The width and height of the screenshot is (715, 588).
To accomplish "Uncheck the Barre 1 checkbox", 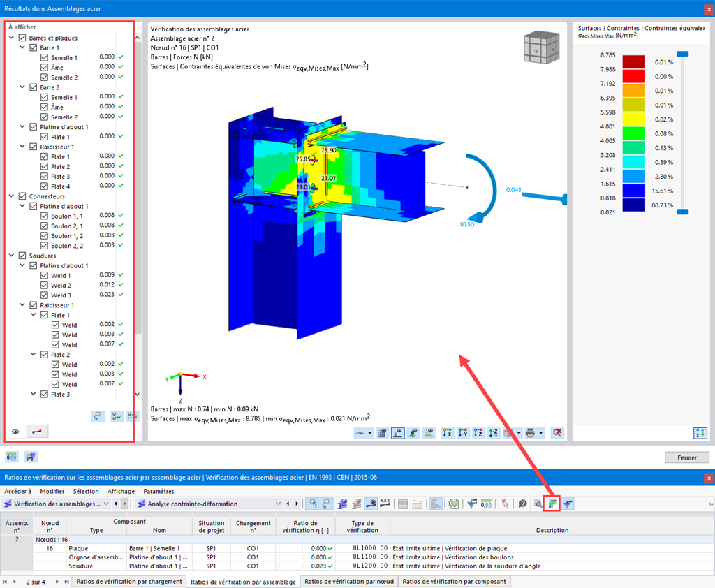I will pos(34,48).
